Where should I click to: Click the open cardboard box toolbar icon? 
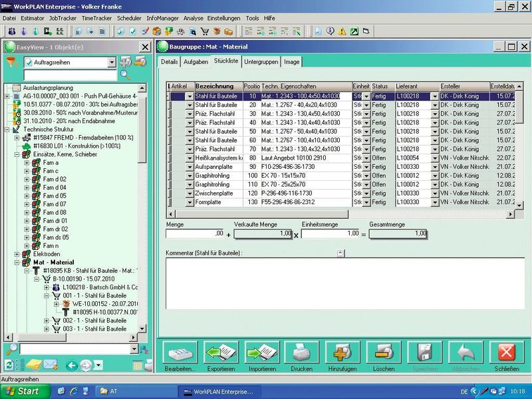(217, 31)
